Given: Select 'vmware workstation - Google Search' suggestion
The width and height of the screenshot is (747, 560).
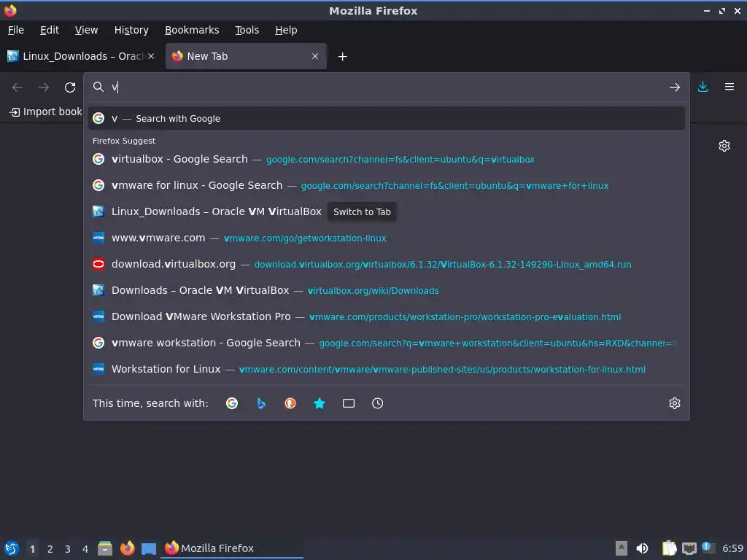Looking at the screenshot, I should point(387,343).
